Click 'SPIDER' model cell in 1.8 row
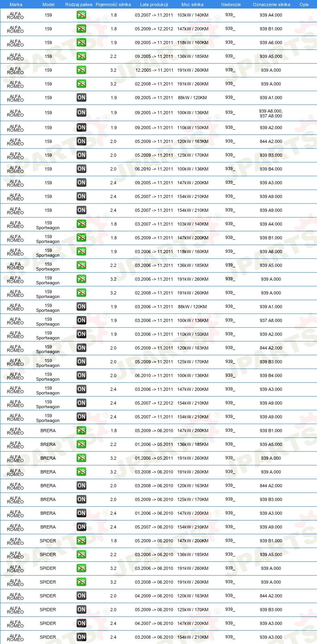The width and height of the screenshot is (317, 644). point(48,541)
